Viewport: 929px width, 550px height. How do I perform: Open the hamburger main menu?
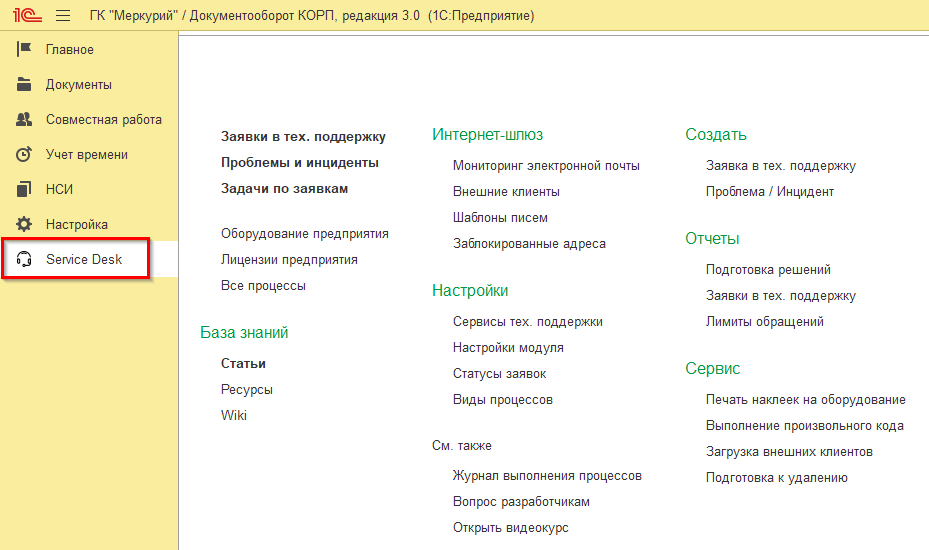[x=63, y=16]
